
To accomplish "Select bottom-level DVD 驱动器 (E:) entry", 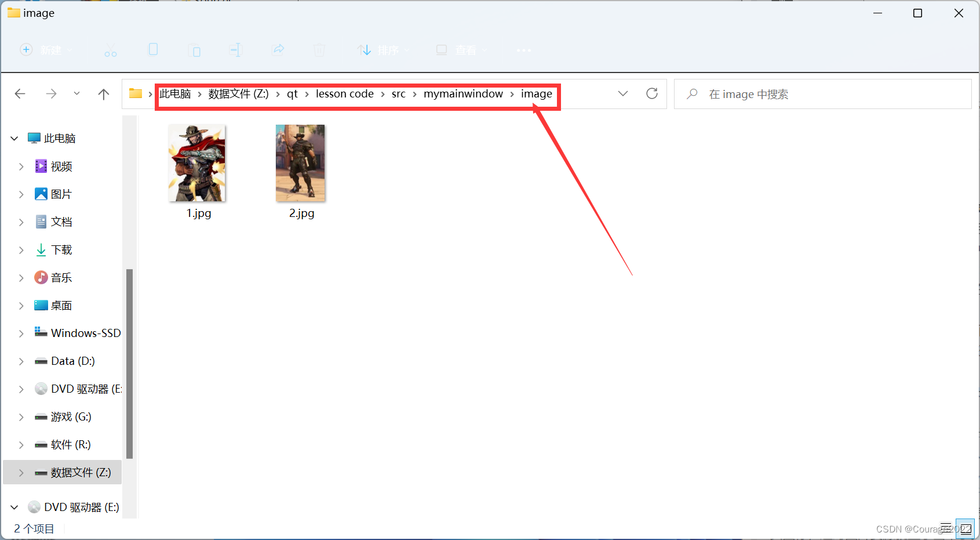I will pos(74,507).
